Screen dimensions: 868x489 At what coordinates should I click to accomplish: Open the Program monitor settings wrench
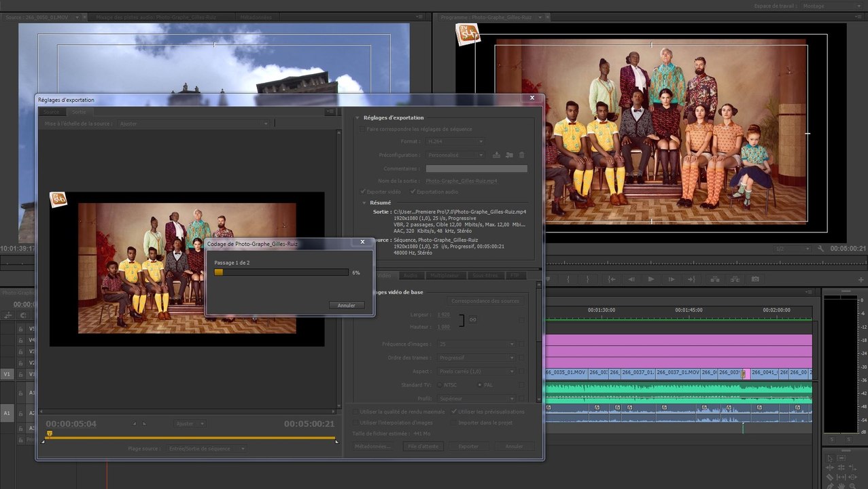click(x=821, y=249)
